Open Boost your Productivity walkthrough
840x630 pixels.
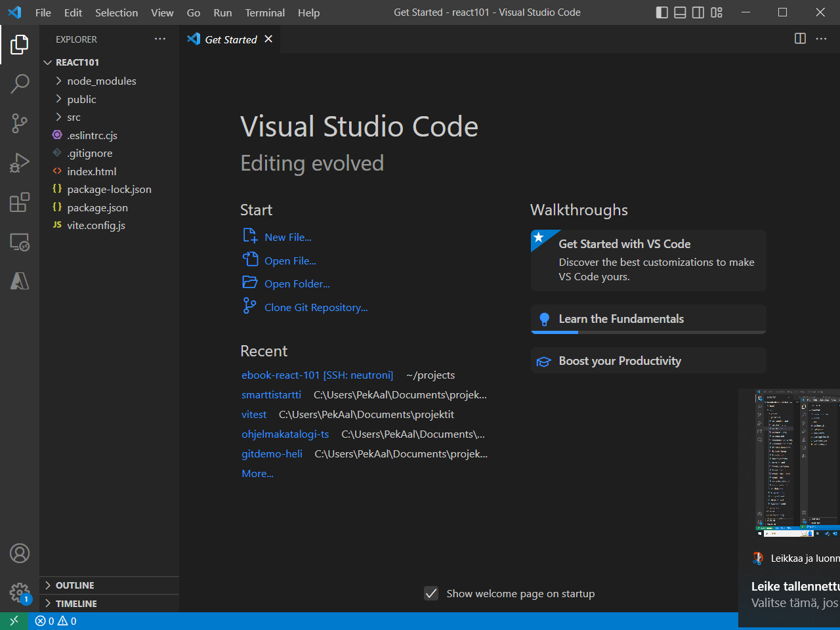(648, 361)
